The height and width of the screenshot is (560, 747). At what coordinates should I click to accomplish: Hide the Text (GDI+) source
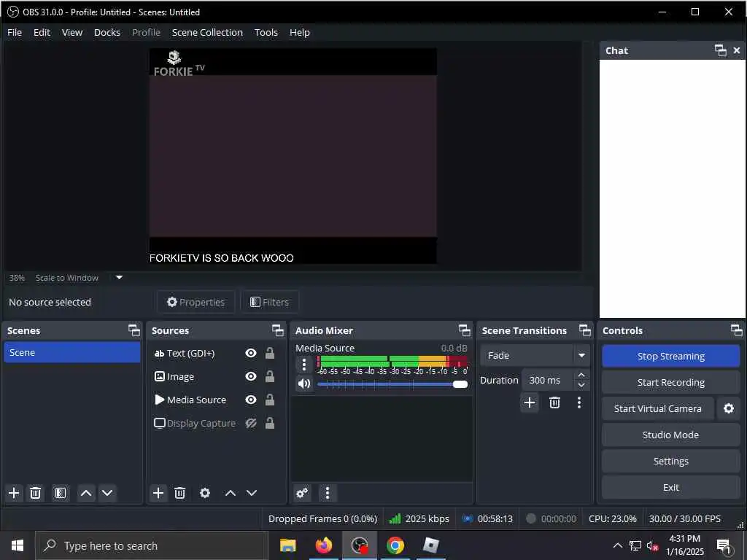251,353
